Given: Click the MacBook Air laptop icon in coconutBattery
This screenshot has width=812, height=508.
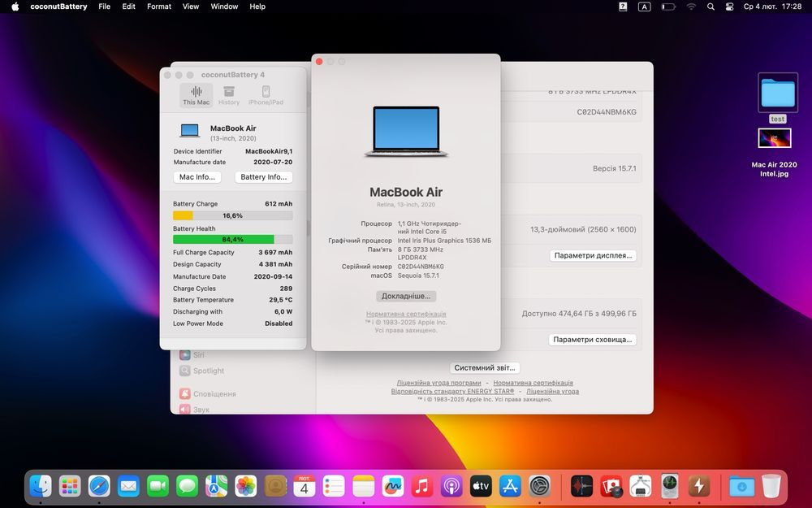Looking at the screenshot, I should (x=189, y=131).
